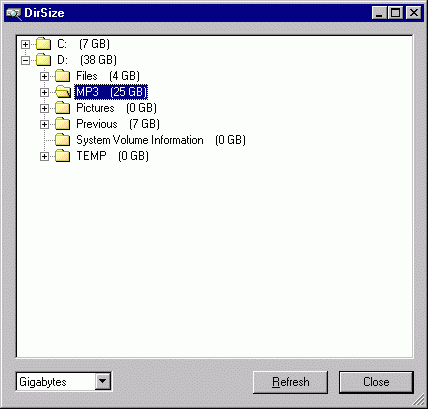
Task: Click the System Volume Information folder icon
Action: click(62, 140)
